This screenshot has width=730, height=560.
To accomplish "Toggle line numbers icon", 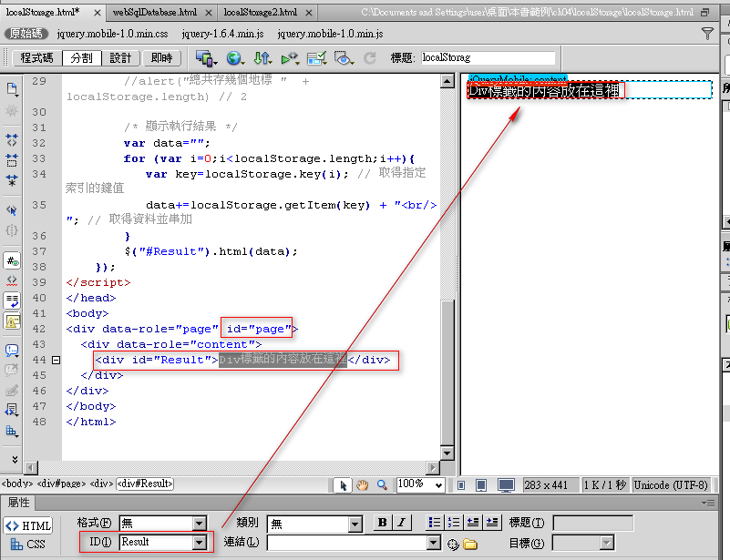I will click(12, 261).
